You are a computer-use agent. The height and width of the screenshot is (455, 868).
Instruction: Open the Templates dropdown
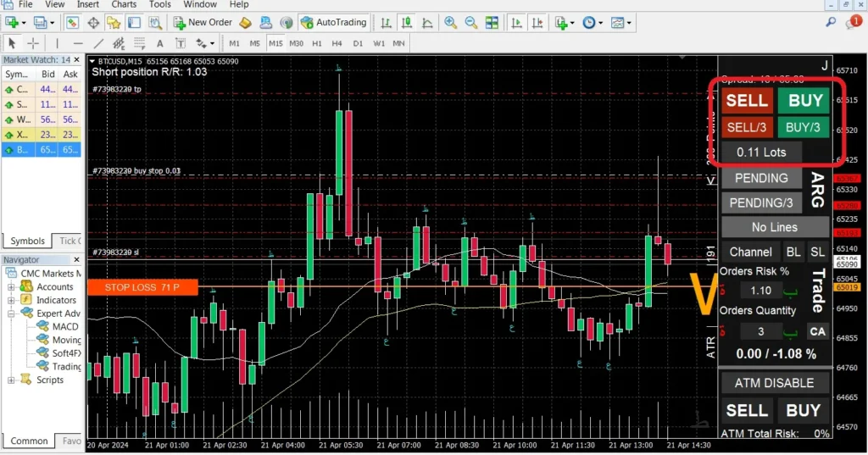629,23
